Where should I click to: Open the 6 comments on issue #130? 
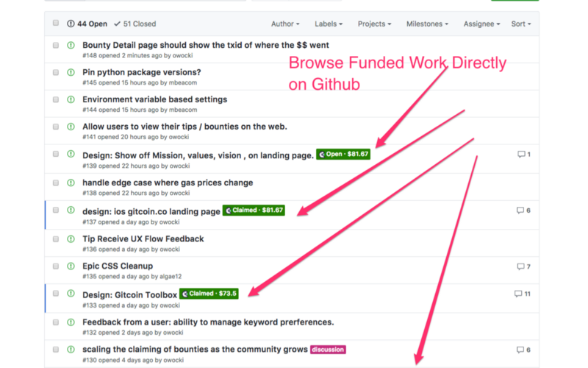coord(523,350)
